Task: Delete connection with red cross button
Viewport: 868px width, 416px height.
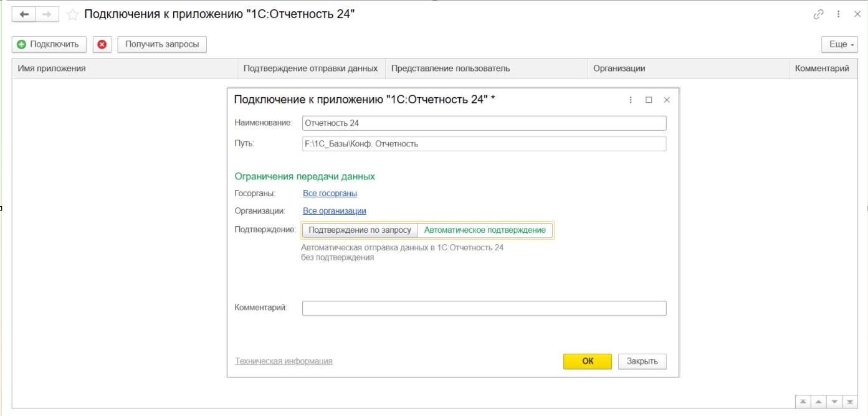Action: [102, 44]
